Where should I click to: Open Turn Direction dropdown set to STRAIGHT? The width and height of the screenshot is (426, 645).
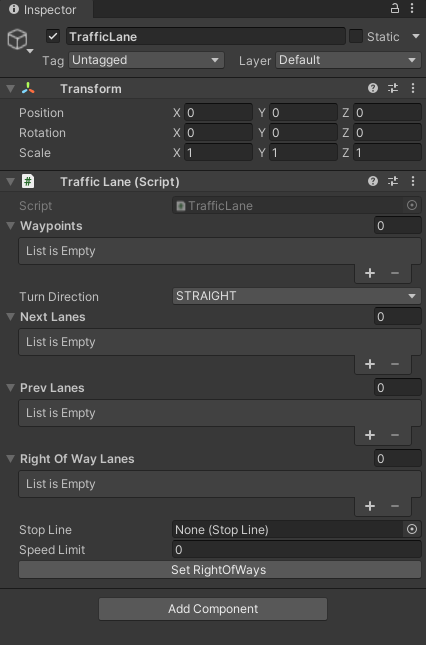(296, 296)
